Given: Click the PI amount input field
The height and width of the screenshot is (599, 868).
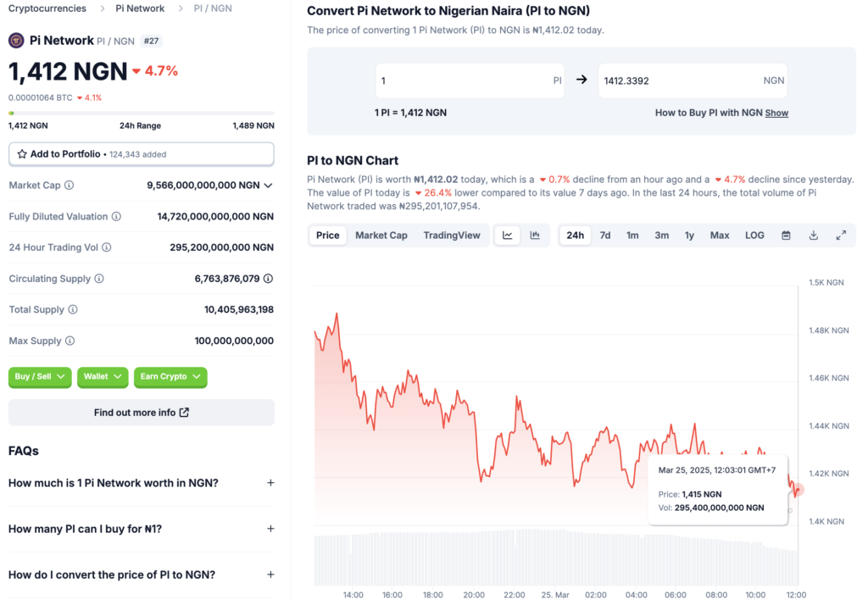Looking at the screenshot, I should click(x=470, y=80).
